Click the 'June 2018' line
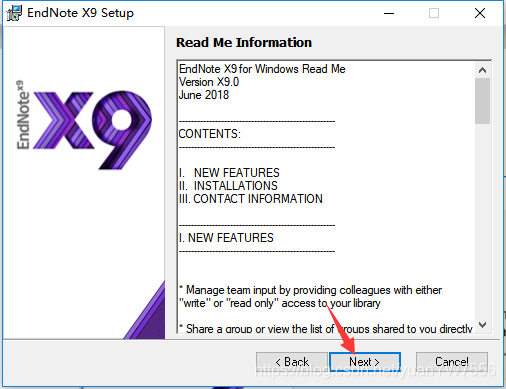Image resolution: width=506 pixels, height=389 pixels. pos(204,95)
